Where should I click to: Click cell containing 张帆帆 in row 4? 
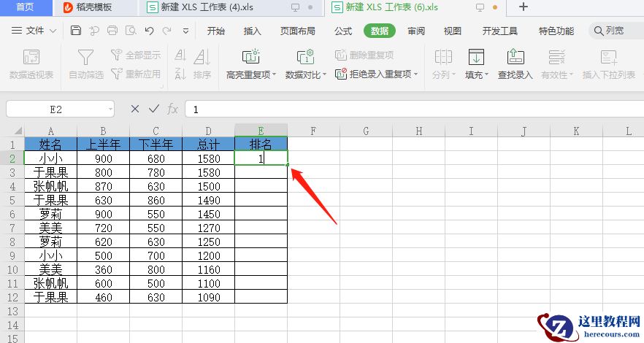tap(50, 186)
